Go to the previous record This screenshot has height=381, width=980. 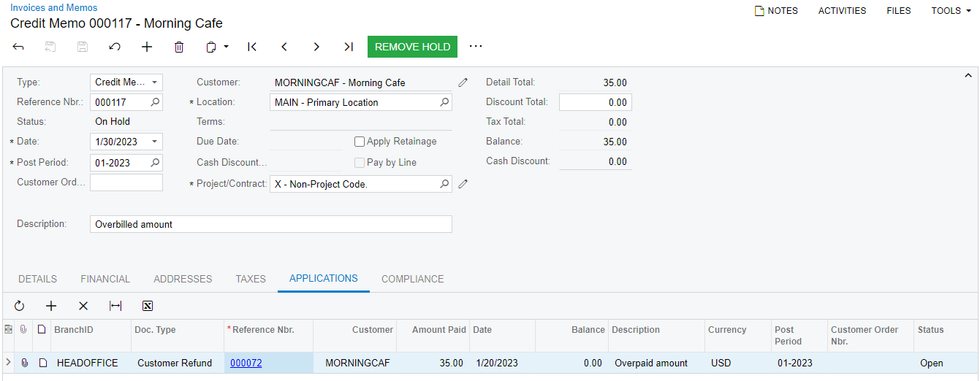click(284, 47)
